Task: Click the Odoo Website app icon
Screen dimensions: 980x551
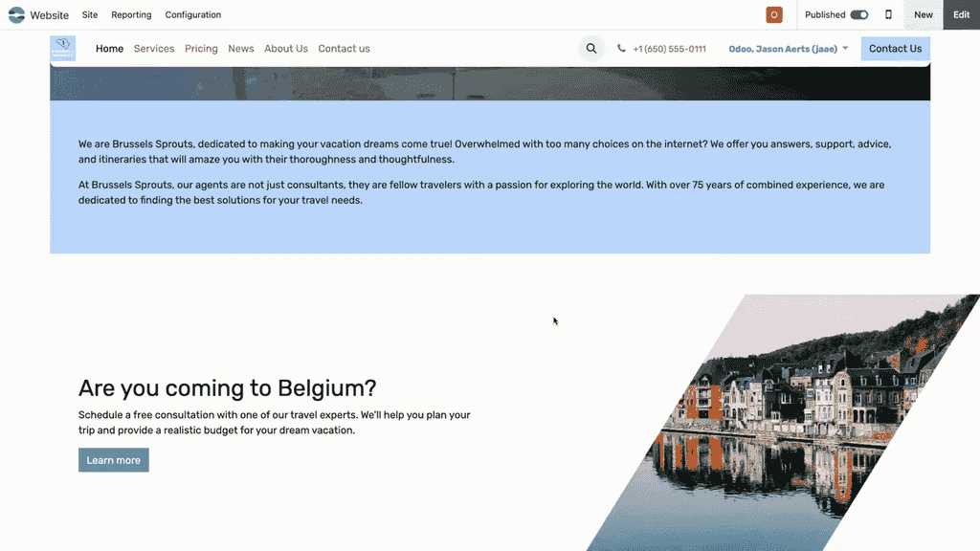Action: (x=16, y=15)
